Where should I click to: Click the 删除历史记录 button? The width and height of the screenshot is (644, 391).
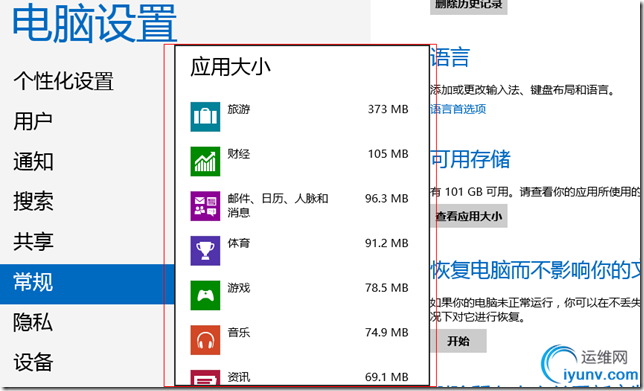click(x=469, y=6)
